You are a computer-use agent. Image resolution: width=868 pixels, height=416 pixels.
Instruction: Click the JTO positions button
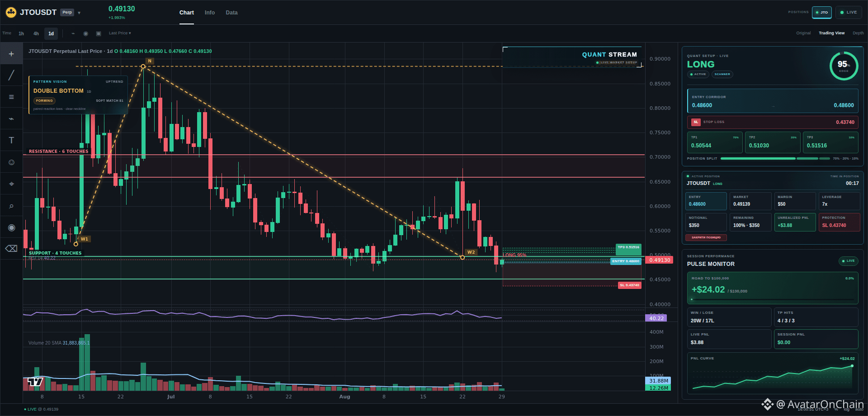pos(822,12)
